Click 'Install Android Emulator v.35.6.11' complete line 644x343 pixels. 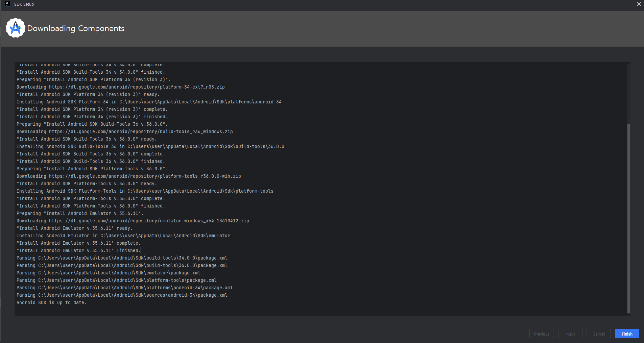click(78, 243)
